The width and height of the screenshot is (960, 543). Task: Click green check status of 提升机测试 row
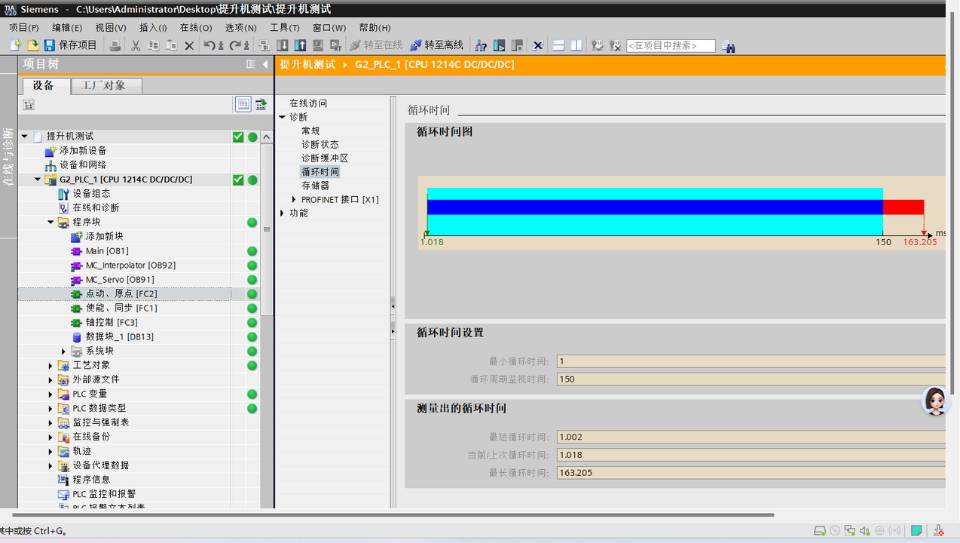(238, 137)
